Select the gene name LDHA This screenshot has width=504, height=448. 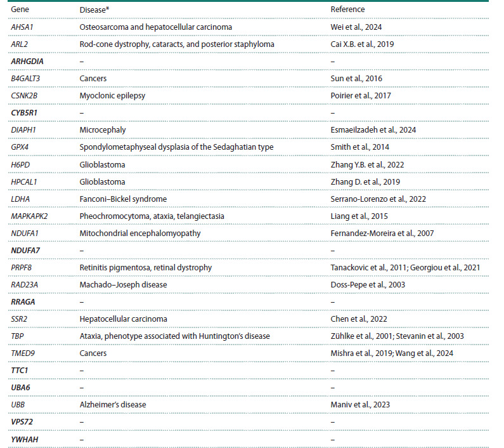20,199
